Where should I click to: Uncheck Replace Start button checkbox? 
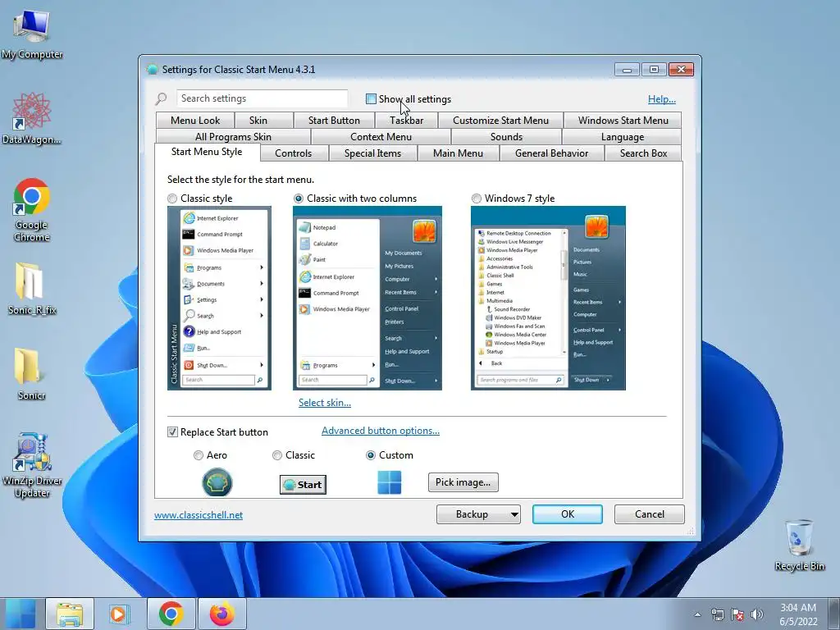(172, 431)
